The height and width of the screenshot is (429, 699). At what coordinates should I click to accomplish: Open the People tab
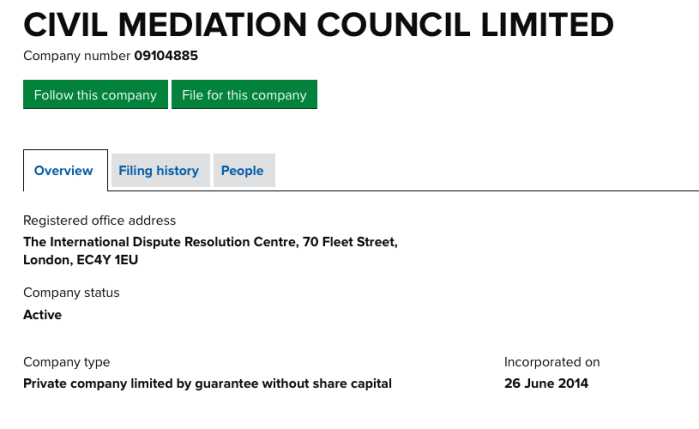click(x=242, y=171)
